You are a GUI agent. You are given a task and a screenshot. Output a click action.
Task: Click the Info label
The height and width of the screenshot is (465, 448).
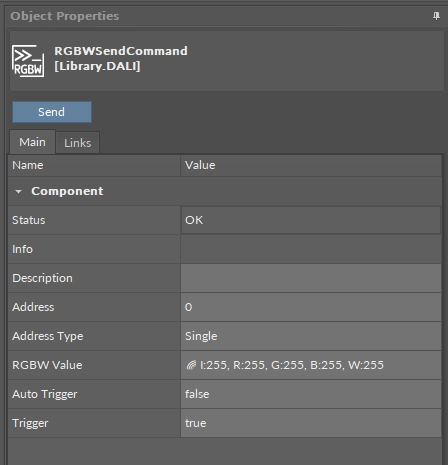point(22,249)
